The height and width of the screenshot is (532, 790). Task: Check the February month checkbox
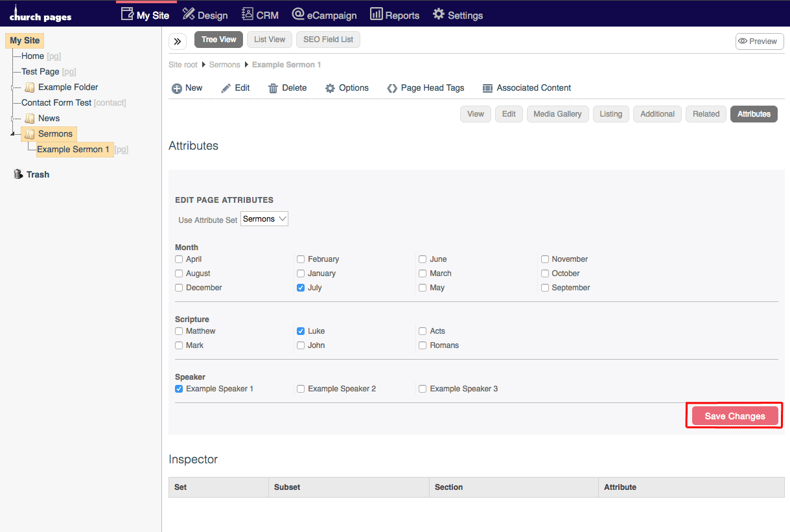301,259
